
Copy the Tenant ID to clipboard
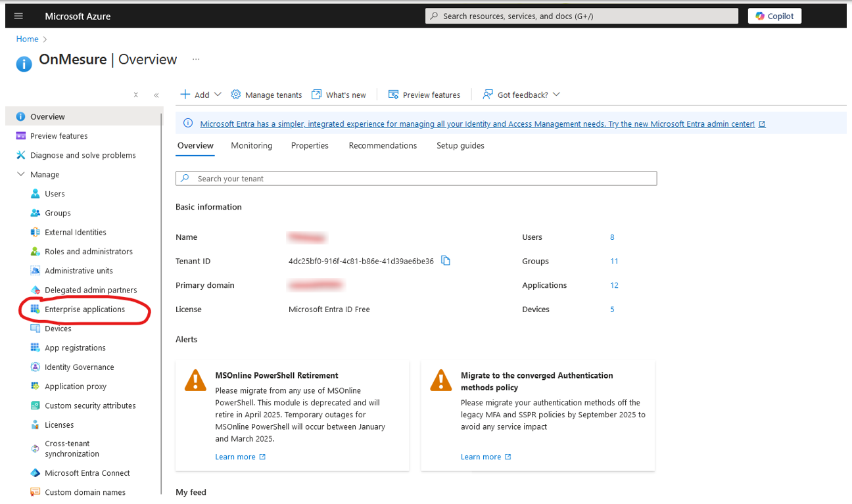coord(446,261)
